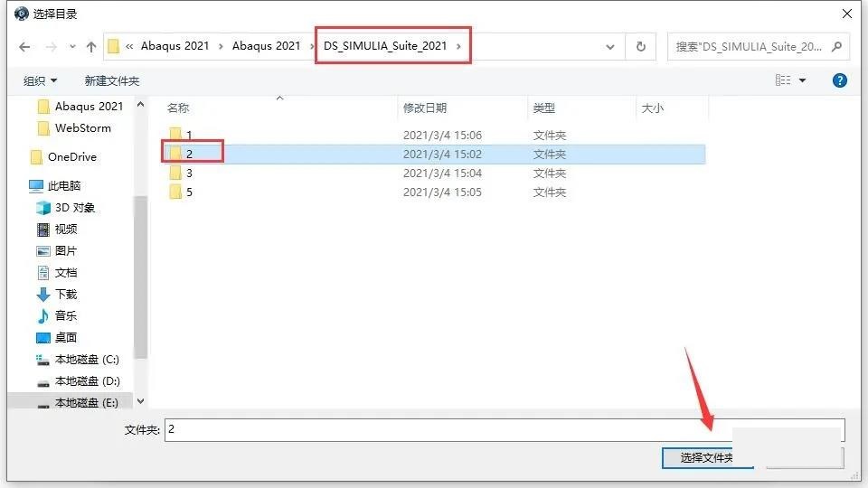Select folder named 1
The height and width of the screenshot is (488, 868).
[x=181, y=135]
